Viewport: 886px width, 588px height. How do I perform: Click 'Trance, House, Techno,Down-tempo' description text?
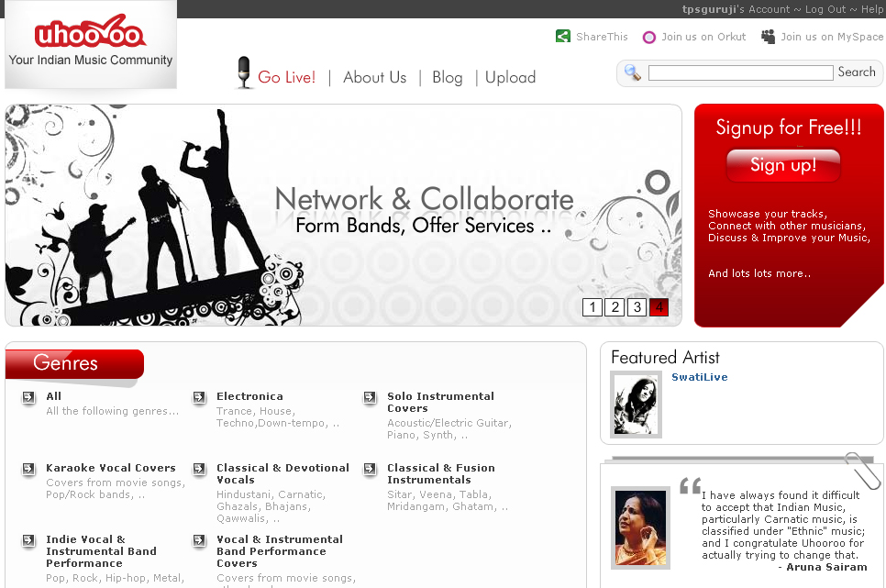277,417
